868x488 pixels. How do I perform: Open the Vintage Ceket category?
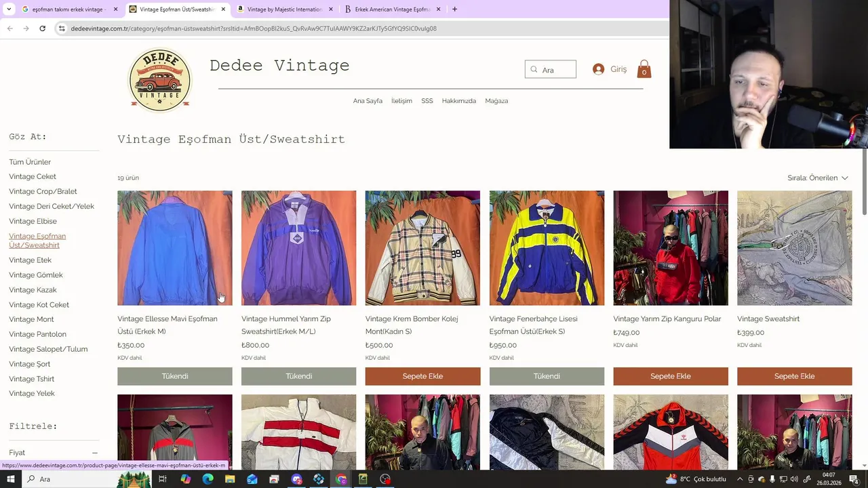[33, 177]
